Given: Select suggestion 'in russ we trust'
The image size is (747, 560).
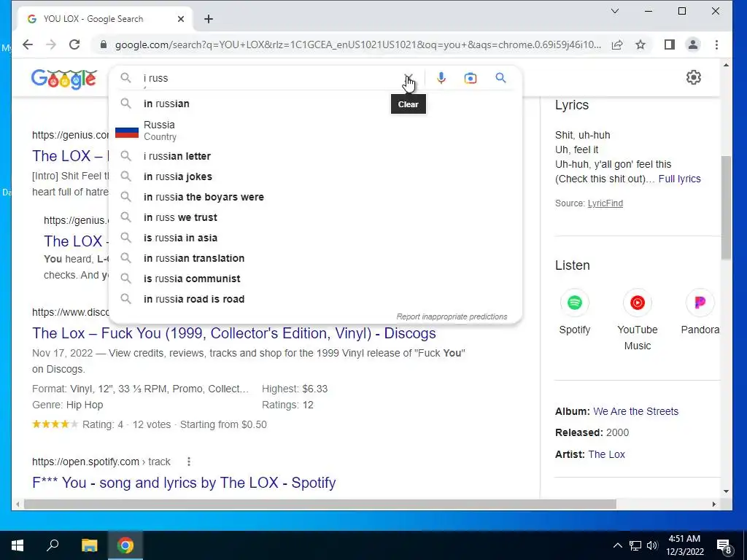Looking at the screenshot, I should [315, 217].
